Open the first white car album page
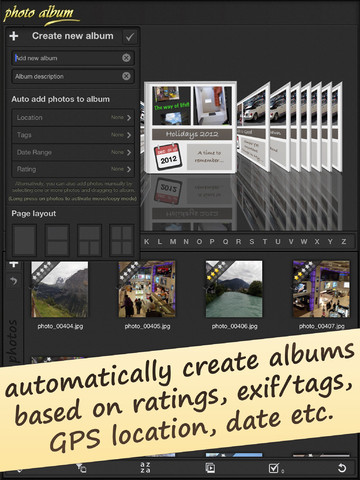This screenshot has height=480, width=360. pyautogui.click(x=254, y=127)
